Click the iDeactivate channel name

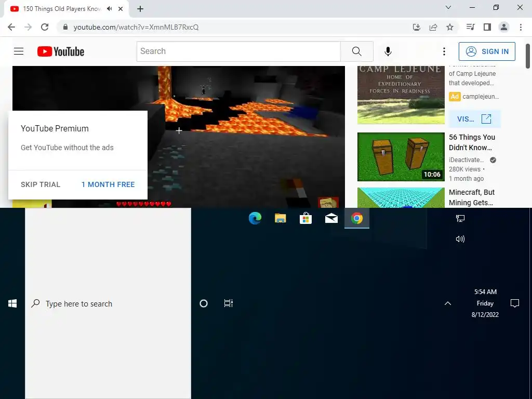pyautogui.click(x=466, y=160)
